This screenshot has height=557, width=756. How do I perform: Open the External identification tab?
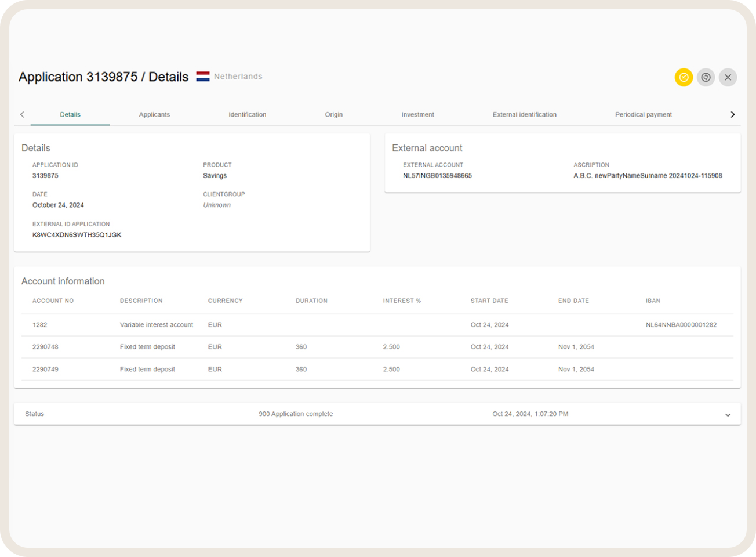(524, 114)
